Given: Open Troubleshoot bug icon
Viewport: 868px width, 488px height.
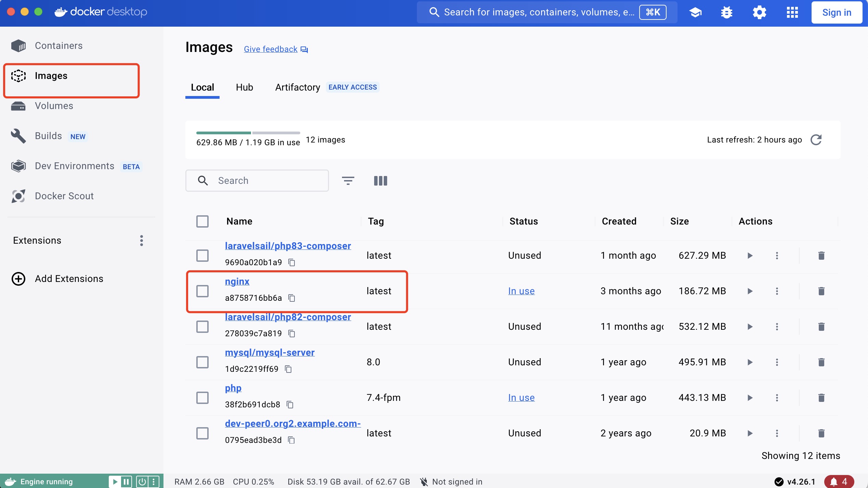Looking at the screenshot, I should point(726,12).
